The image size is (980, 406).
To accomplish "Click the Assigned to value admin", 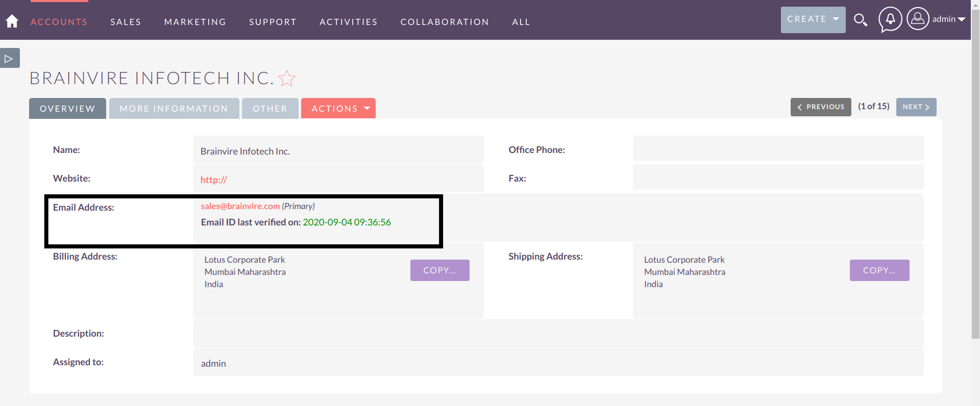I will [213, 363].
